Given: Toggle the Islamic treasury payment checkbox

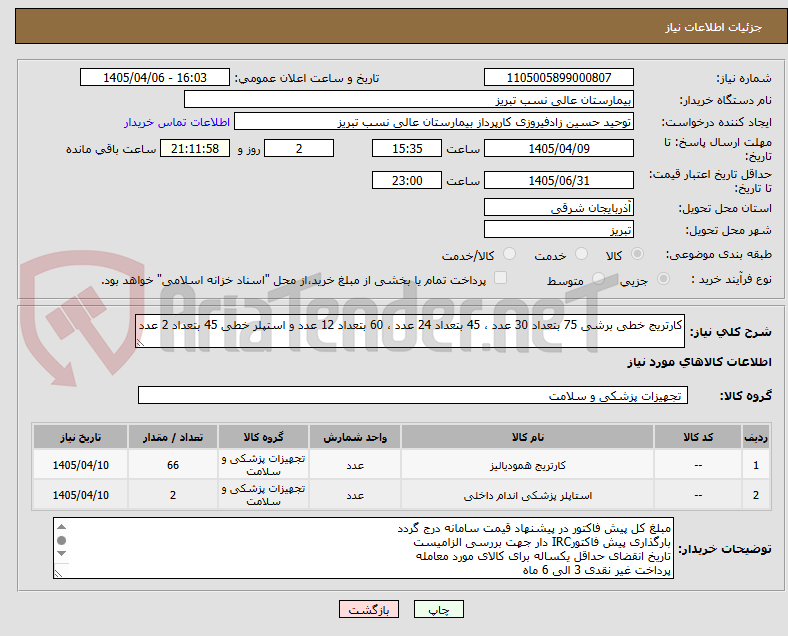Looking at the screenshot, I should tap(501, 278).
